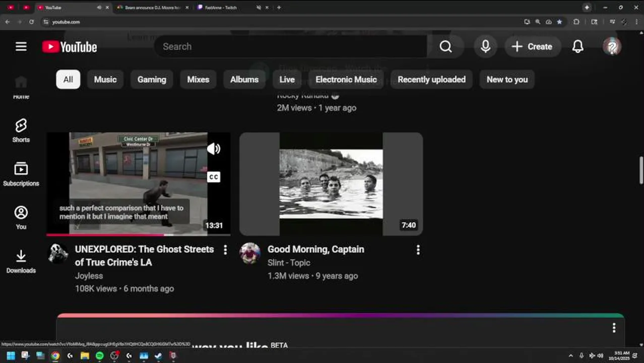Screen dimensions: 644x363
Task: Click the YouTube search input field
Action: [291, 46]
